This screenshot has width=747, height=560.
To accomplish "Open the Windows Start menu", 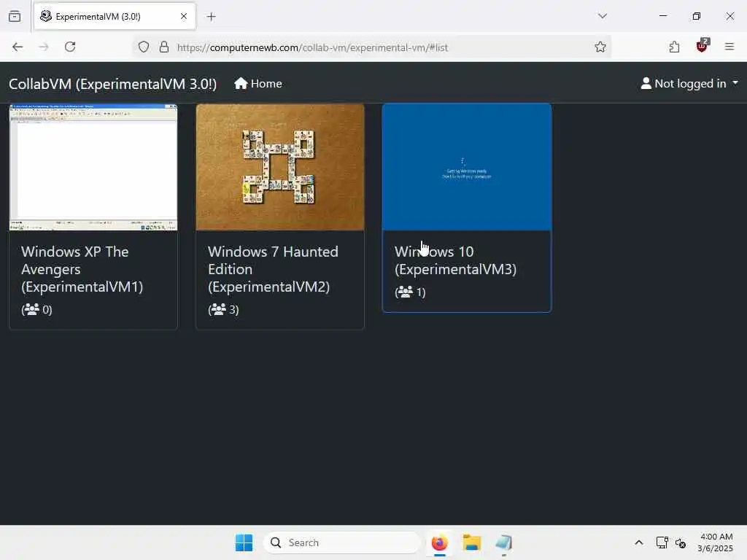I will [244, 542].
